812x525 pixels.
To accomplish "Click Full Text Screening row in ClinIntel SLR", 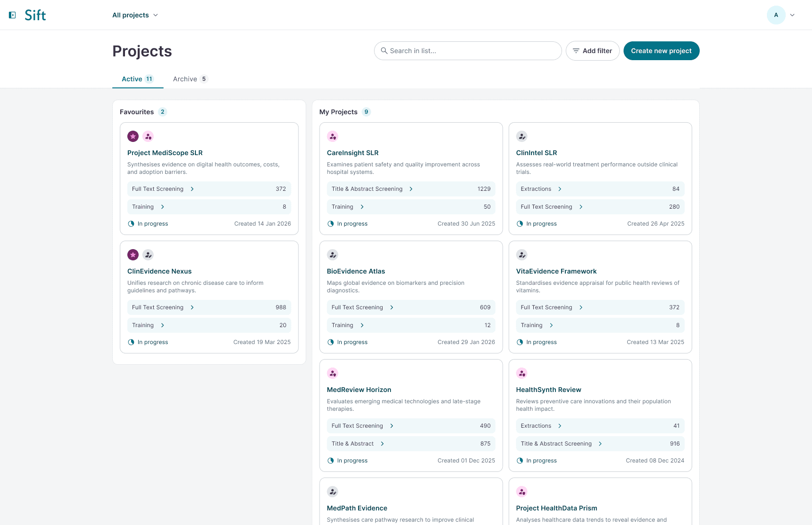I will point(600,207).
